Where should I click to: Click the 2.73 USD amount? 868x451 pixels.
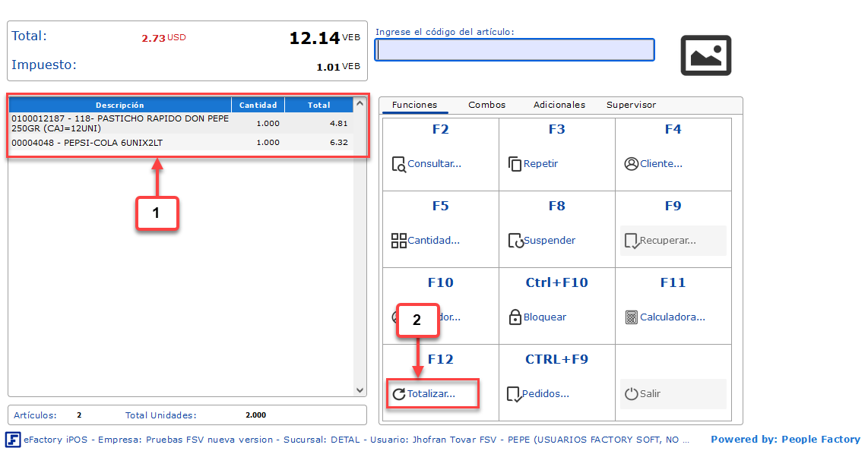[163, 38]
